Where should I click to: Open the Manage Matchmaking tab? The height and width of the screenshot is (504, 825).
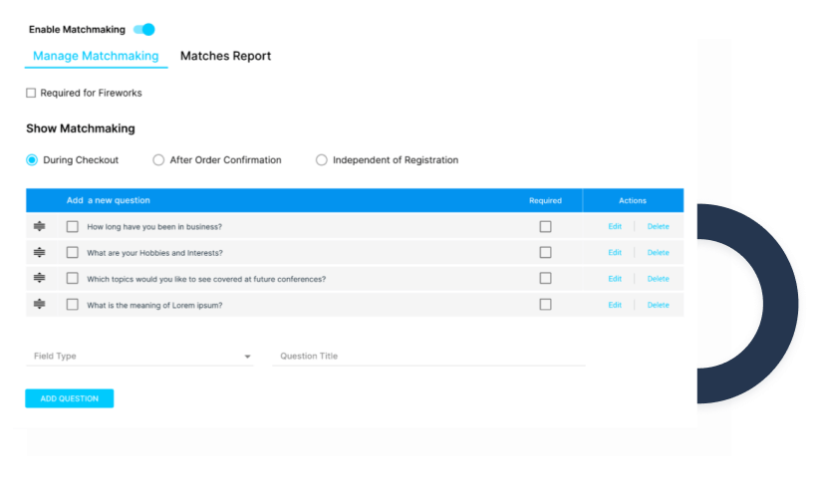[96, 56]
